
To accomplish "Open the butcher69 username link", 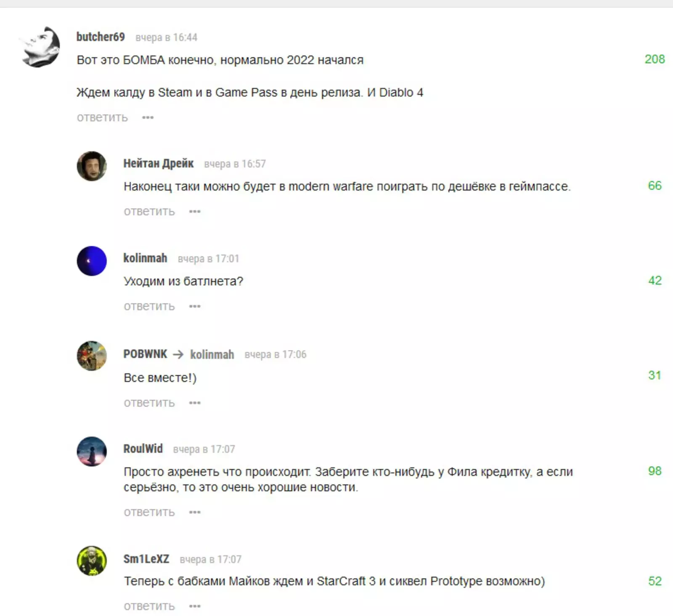I will 101,37.
